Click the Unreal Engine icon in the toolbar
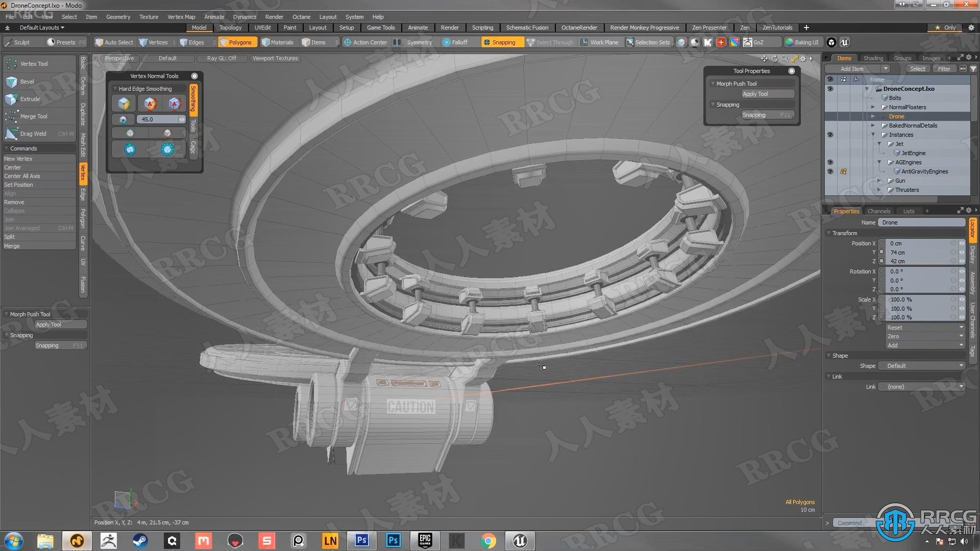The height and width of the screenshot is (551, 980). coord(844,42)
